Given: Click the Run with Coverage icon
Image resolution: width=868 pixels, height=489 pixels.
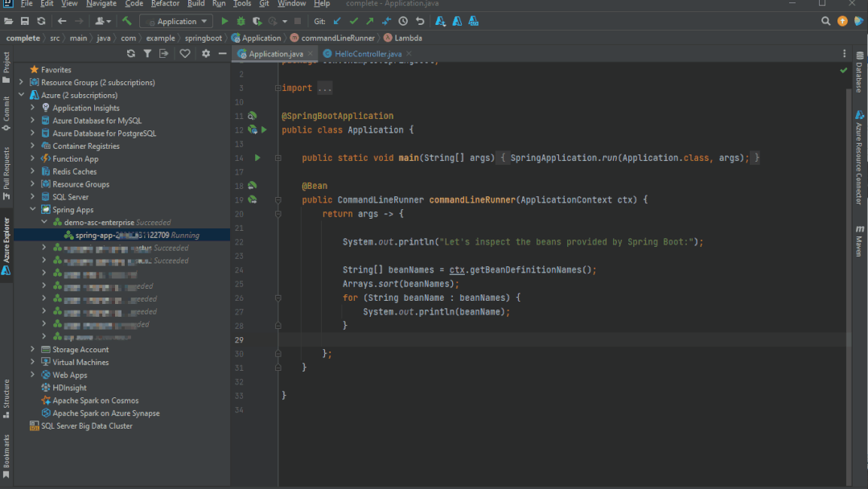Looking at the screenshot, I should pyautogui.click(x=257, y=21).
